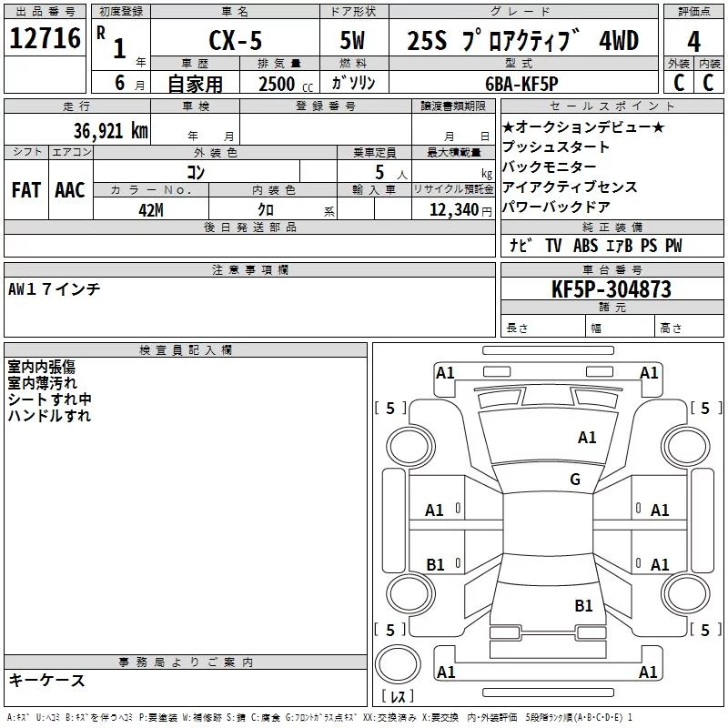Click the オークションデビュー sales point line
The image size is (728, 728).
click(x=583, y=126)
